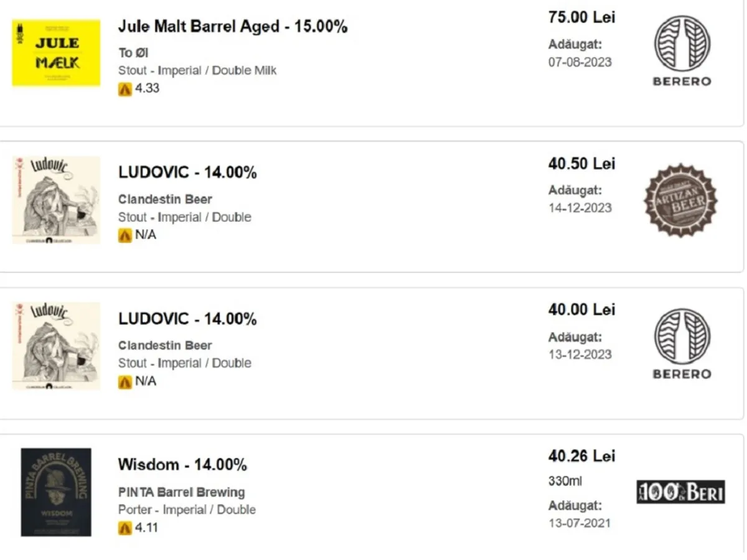Open the PINTA Barrel Brewing Wisdom thumbnail
Screen dimensions: 747x560
(x=56, y=492)
